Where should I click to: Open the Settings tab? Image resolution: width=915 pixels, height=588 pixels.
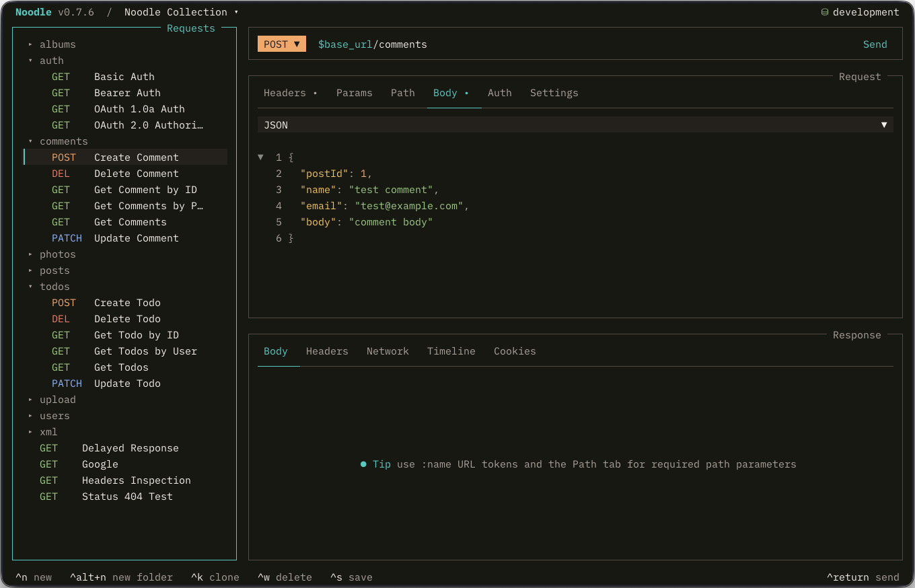pos(554,93)
